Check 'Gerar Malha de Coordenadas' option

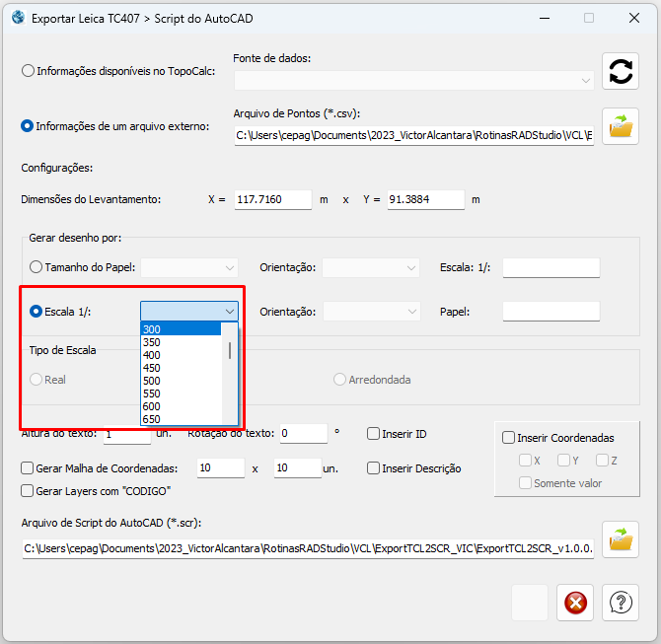[x=28, y=468]
